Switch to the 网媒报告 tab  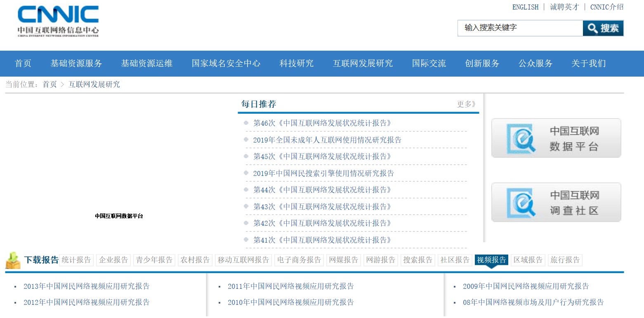point(344,260)
